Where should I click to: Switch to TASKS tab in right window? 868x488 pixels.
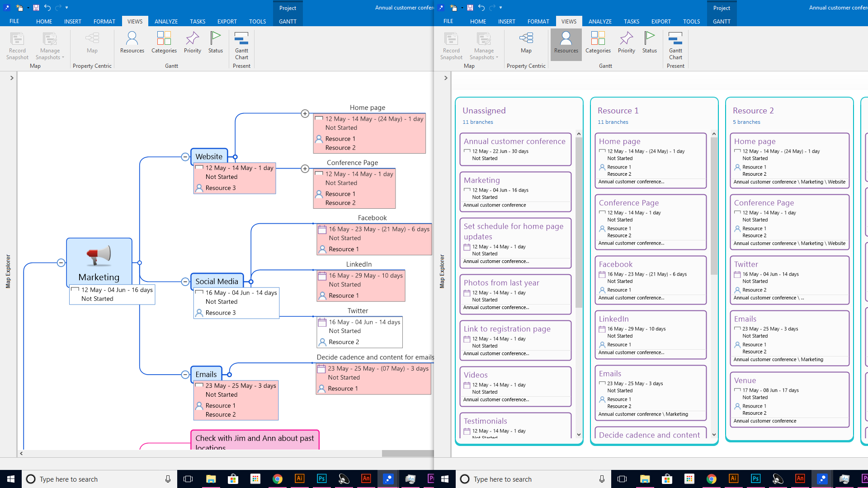point(631,21)
